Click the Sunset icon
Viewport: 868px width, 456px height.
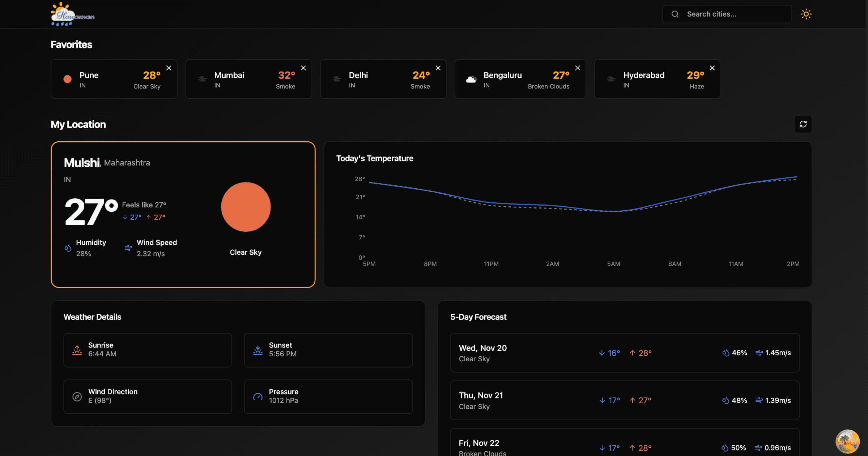click(x=258, y=350)
